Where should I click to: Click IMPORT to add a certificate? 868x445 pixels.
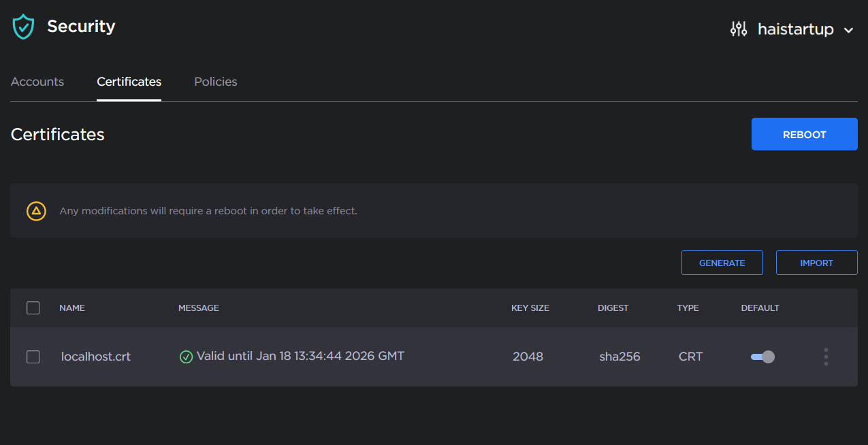click(x=816, y=263)
